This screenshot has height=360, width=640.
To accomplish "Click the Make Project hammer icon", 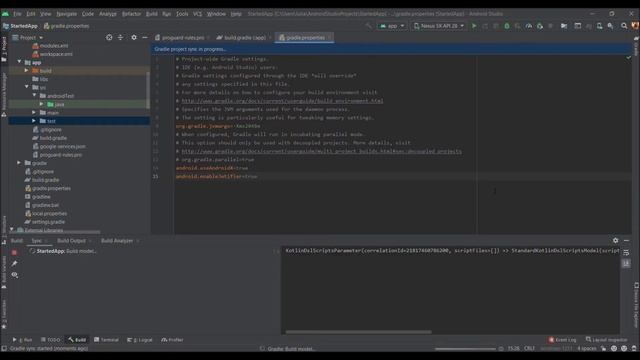I will click(x=369, y=26).
